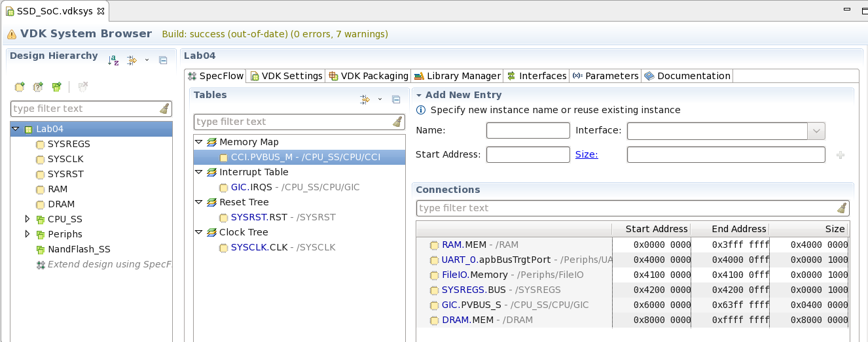Collapse the Clock Tree node

[x=199, y=232]
